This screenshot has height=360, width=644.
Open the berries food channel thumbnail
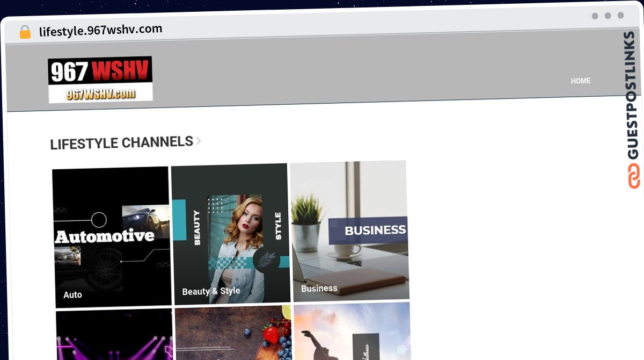(233, 333)
